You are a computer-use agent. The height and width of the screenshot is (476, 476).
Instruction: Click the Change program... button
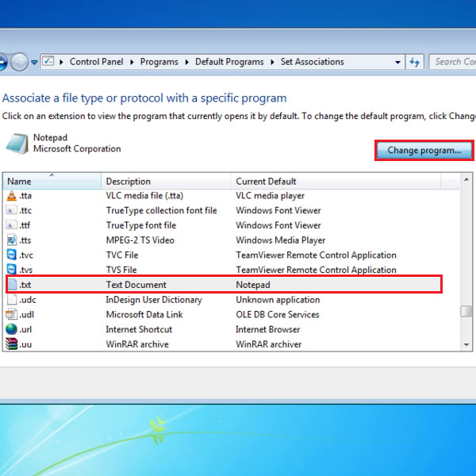coord(424,150)
